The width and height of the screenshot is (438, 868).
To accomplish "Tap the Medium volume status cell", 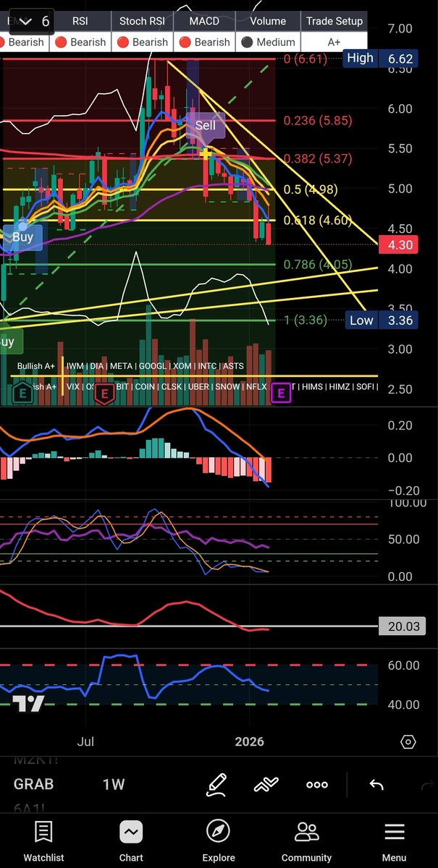I will [x=268, y=42].
